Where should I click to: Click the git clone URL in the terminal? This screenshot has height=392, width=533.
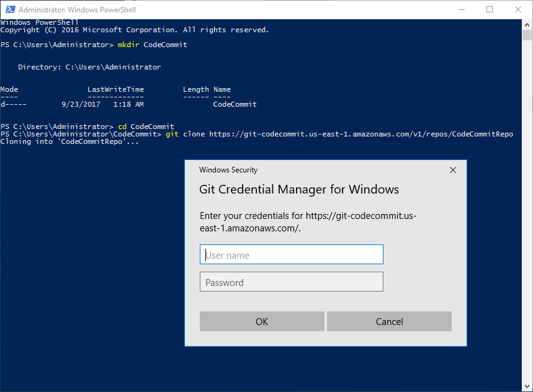point(361,134)
